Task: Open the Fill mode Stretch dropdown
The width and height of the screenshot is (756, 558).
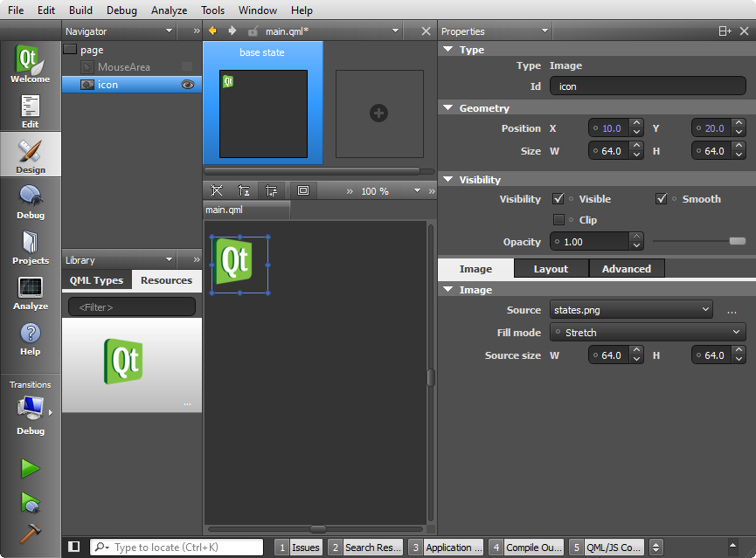Action: (648, 333)
